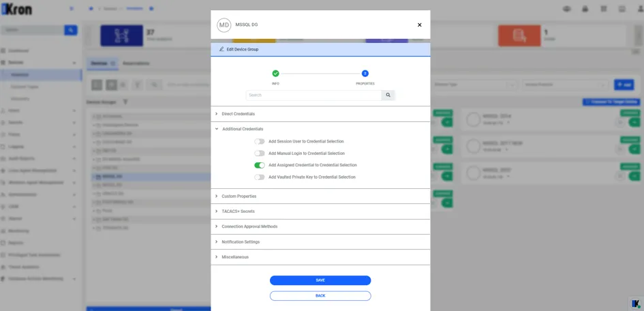Click the Kron logo in background page
This screenshot has height=311, width=644.
[16, 10]
